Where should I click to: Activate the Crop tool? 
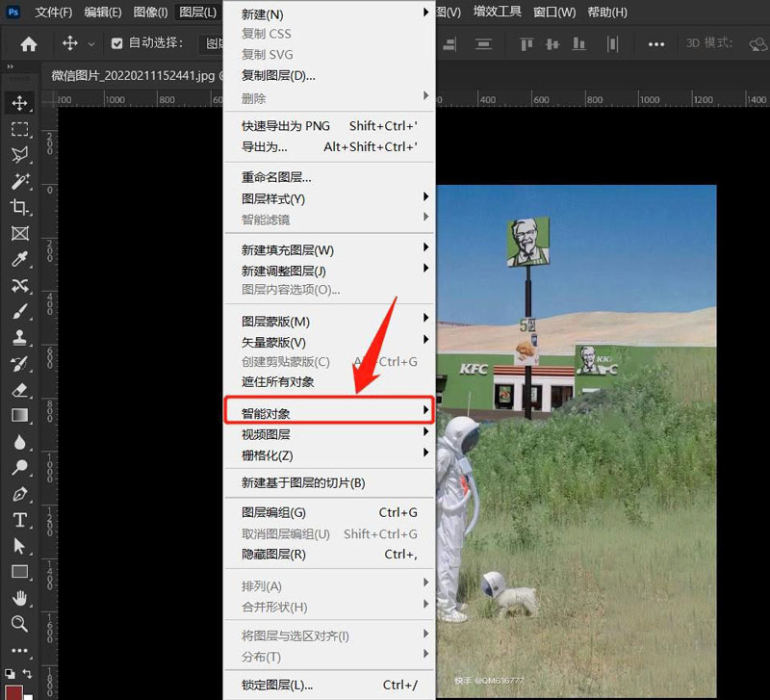pos(21,207)
